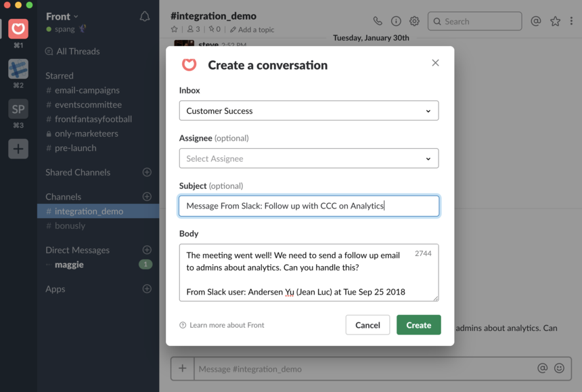582x392 pixels.
Task: Show mentions and reactions at-sign icon
Action: coord(535,21)
